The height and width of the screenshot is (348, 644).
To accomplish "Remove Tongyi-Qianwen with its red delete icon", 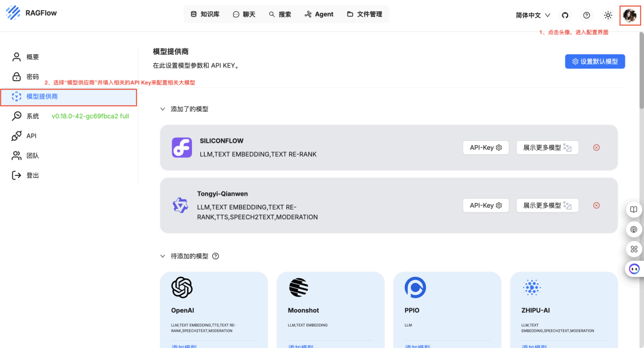I will click(x=596, y=205).
